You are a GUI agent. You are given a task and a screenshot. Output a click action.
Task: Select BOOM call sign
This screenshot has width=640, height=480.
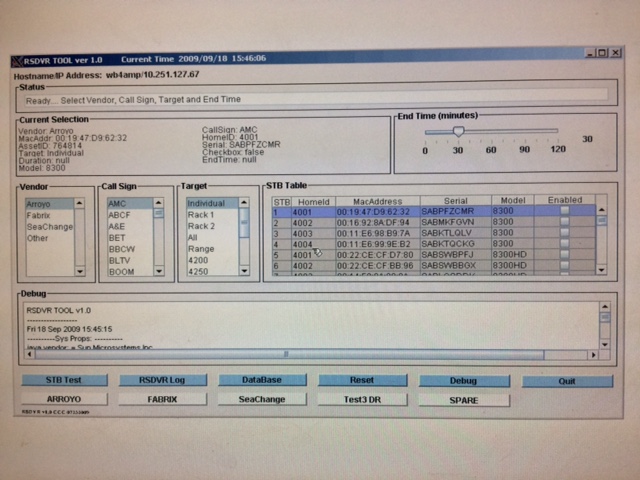click(130, 272)
